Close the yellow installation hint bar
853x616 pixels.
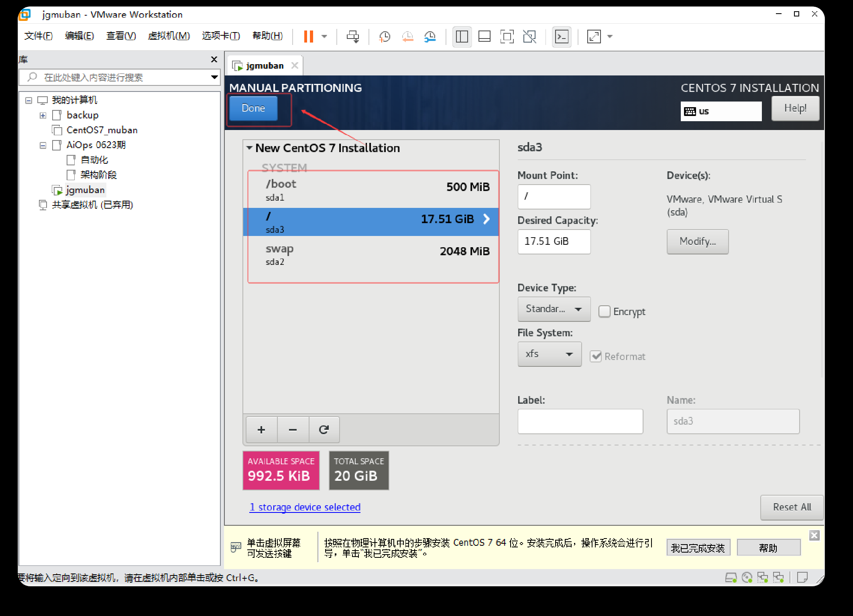point(814,535)
